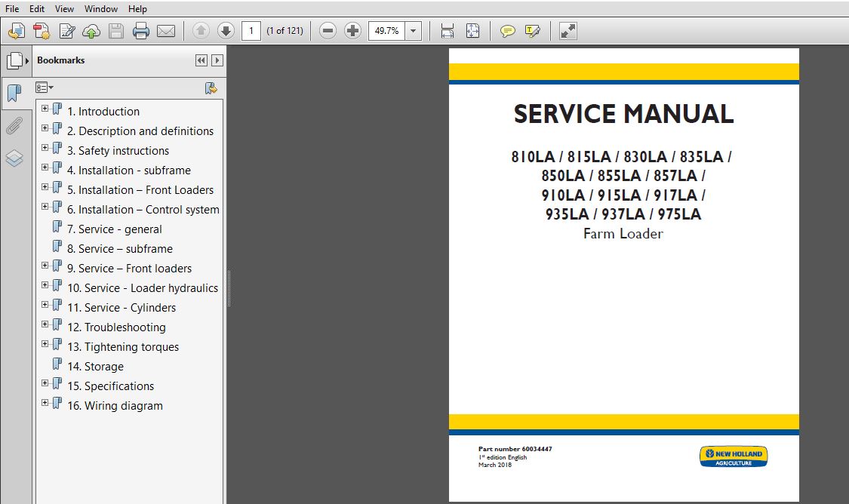Expand 4. Installation - subframe bookmark

(x=45, y=167)
